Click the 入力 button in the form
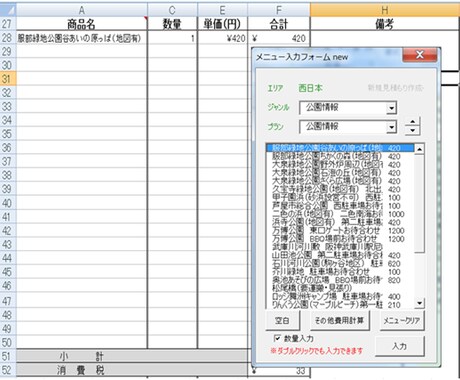Viewport: 460px width, 380px height. [x=400, y=346]
